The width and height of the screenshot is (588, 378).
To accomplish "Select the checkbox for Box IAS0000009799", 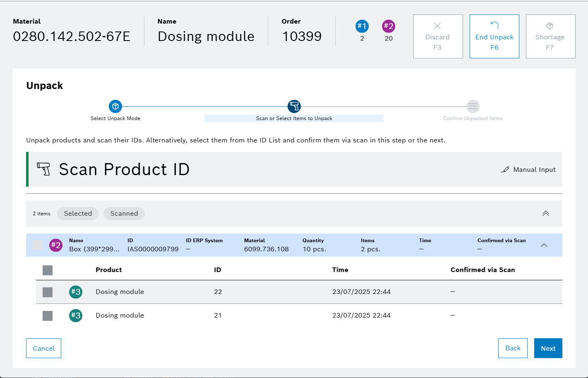I will 38,245.
